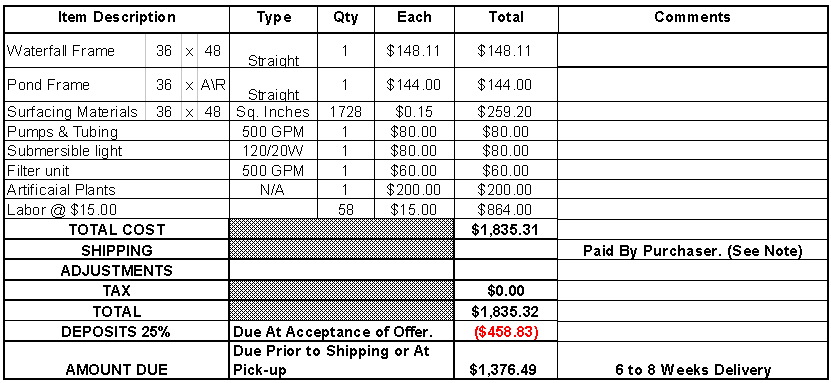831x383 pixels.
Task: Click the $864.00 labor total cell
Action: pyautogui.click(x=506, y=209)
